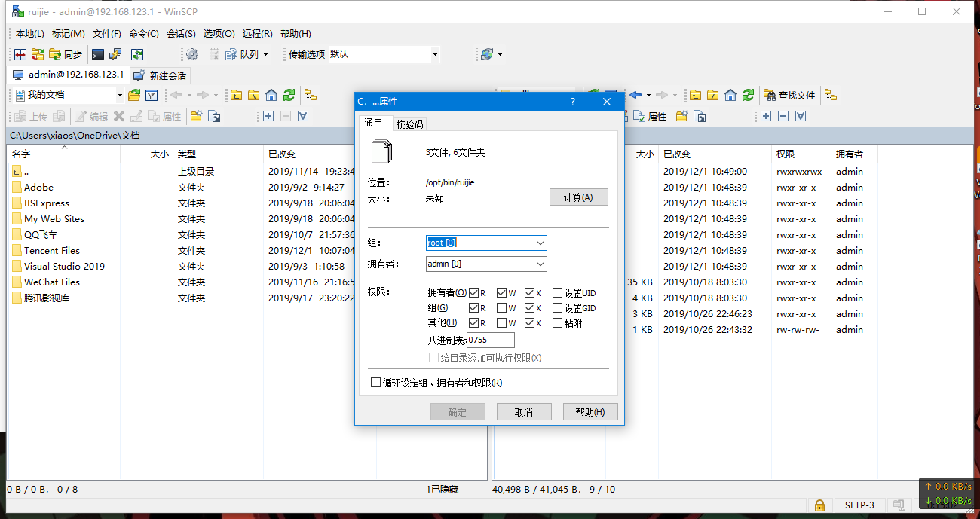Click the octal permissions field showing 0755
This screenshot has width=980, height=519.
pyautogui.click(x=491, y=340)
